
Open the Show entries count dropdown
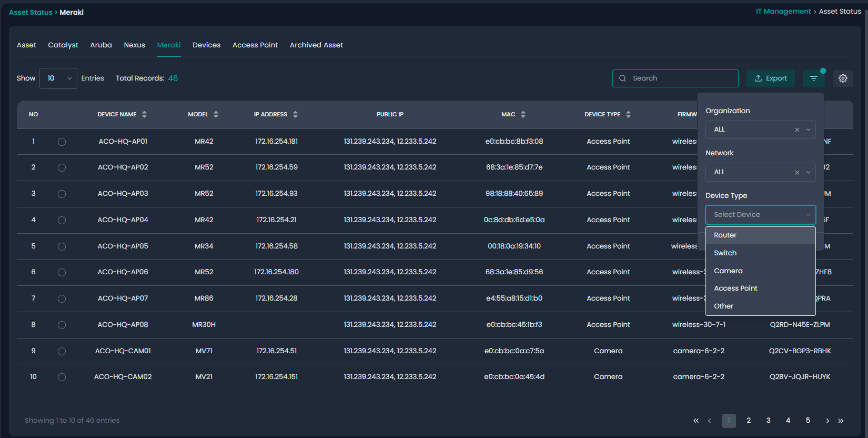coord(58,78)
